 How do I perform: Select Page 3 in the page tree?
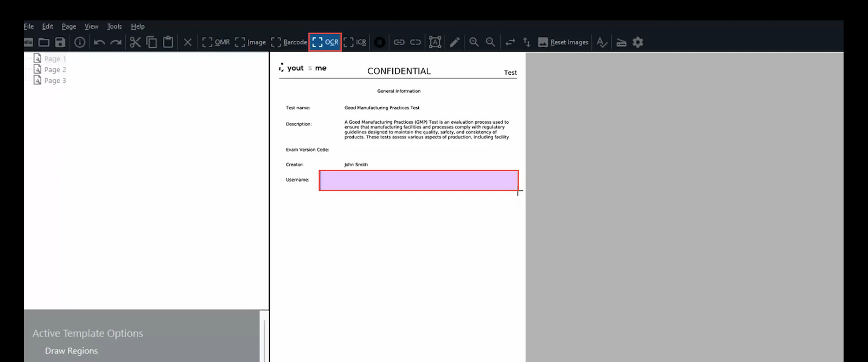tap(55, 80)
